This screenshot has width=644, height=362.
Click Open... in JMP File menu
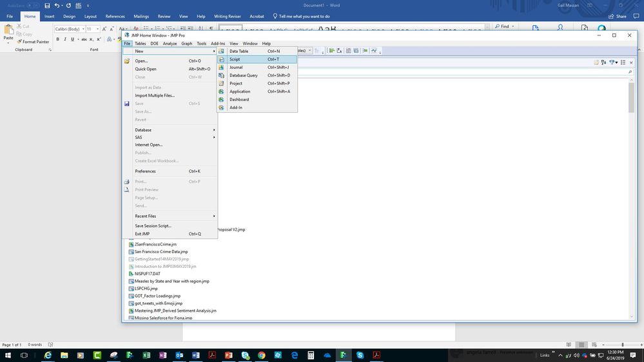click(x=170, y=61)
